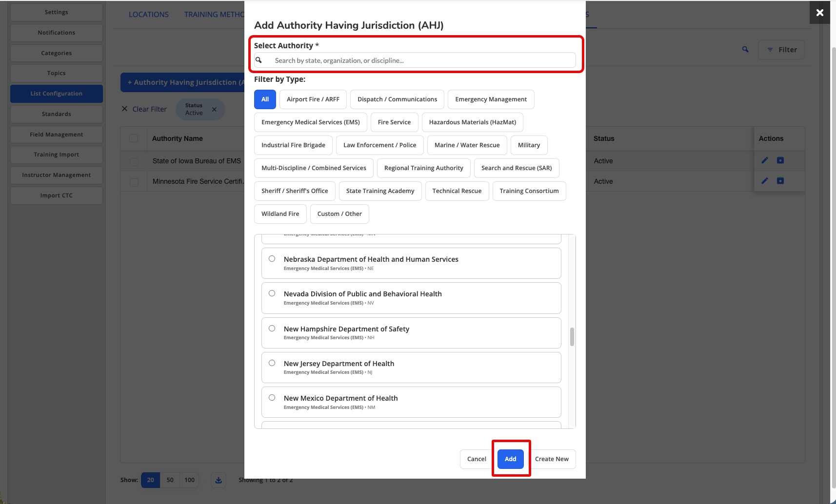Filter by Wildland Fire type
The width and height of the screenshot is (836, 504).
[280, 214]
